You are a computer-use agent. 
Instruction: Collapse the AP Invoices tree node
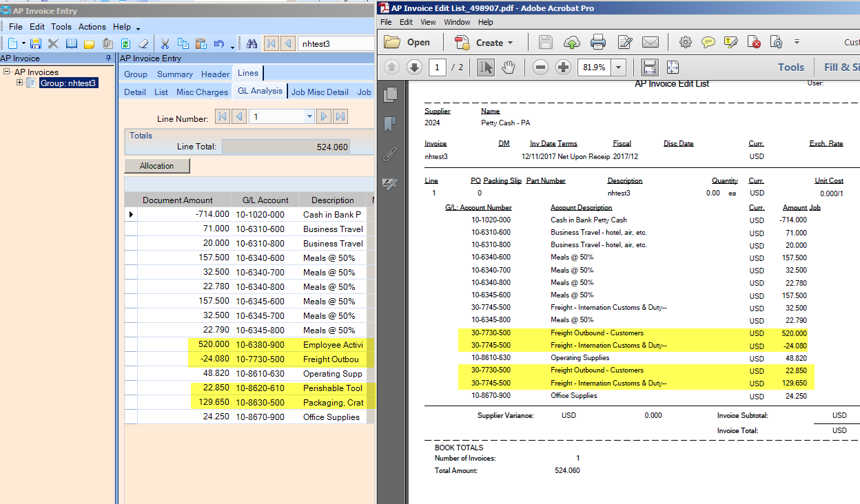click(x=7, y=72)
